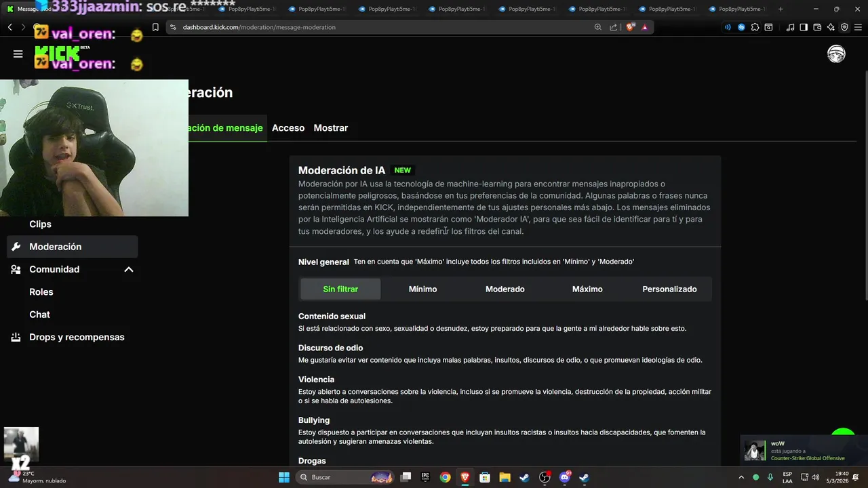
Task: Open Leo AI sparkle icon
Action: click(x=831, y=27)
